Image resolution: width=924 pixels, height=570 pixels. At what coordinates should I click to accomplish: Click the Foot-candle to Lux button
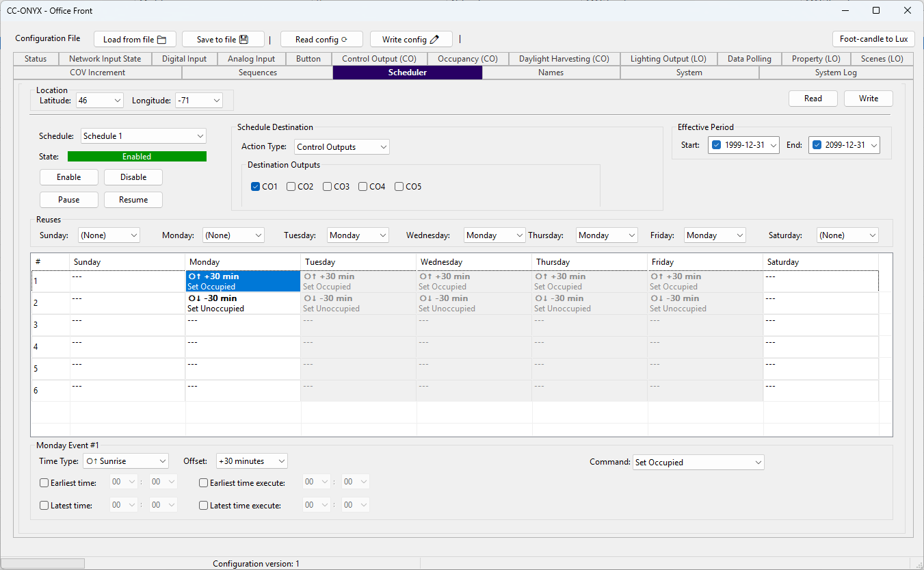tap(873, 39)
